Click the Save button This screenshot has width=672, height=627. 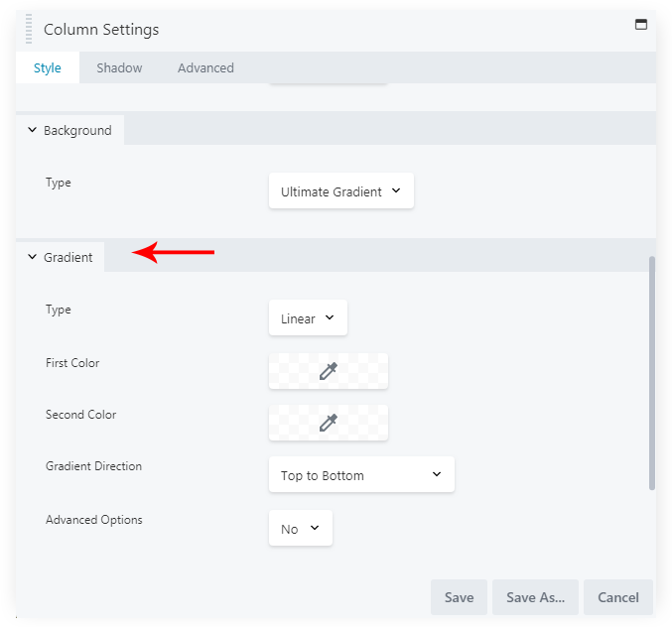(x=459, y=597)
